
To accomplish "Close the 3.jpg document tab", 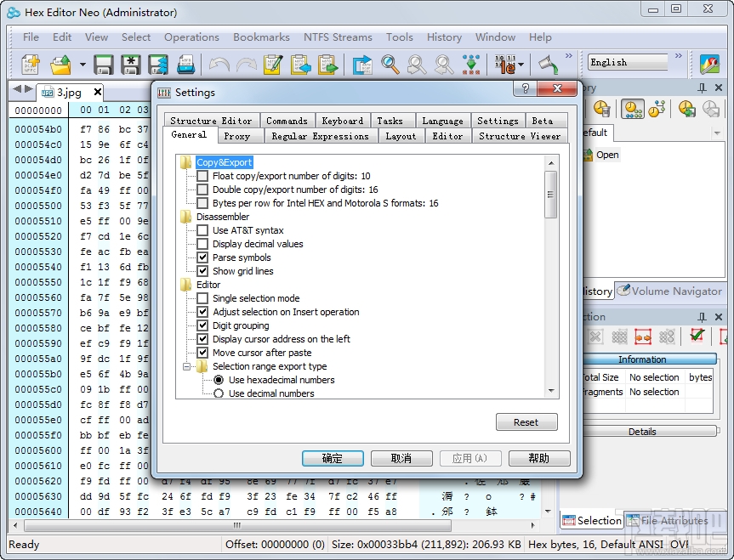I will (x=97, y=92).
